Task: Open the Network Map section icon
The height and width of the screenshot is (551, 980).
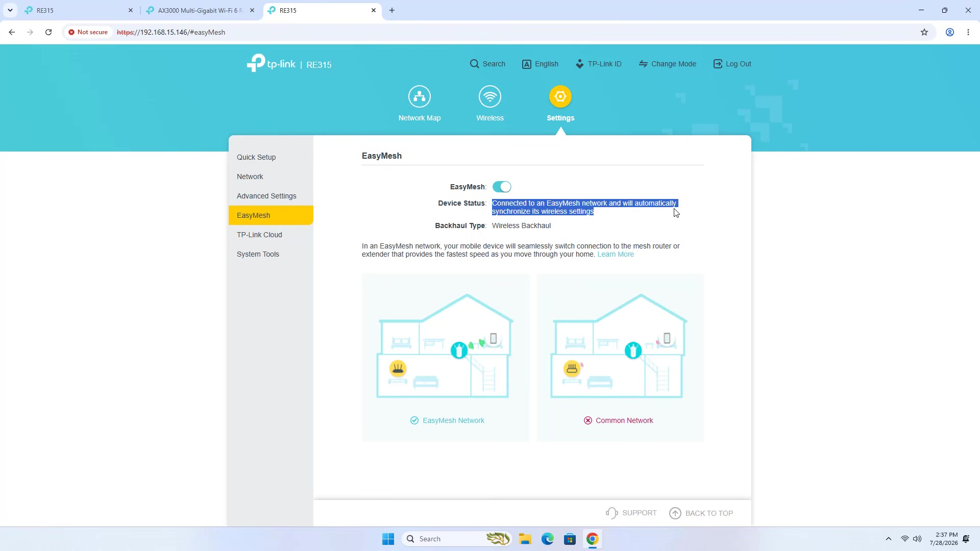Action: tap(419, 96)
